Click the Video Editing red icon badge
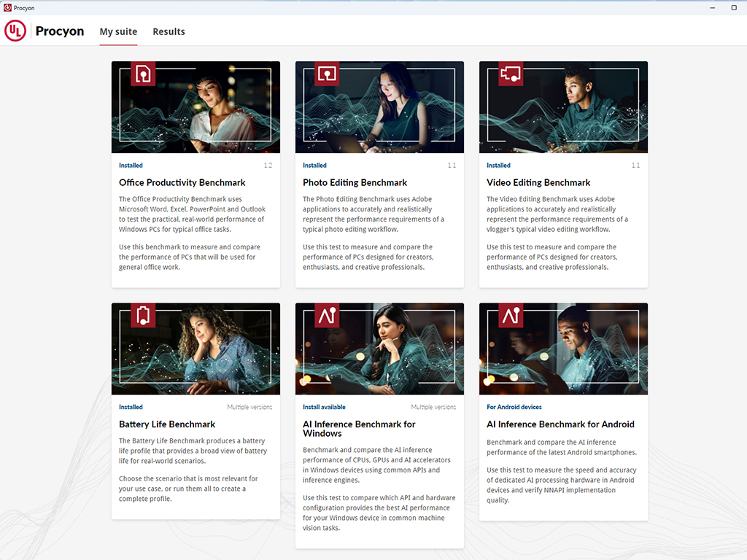 [x=511, y=74]
